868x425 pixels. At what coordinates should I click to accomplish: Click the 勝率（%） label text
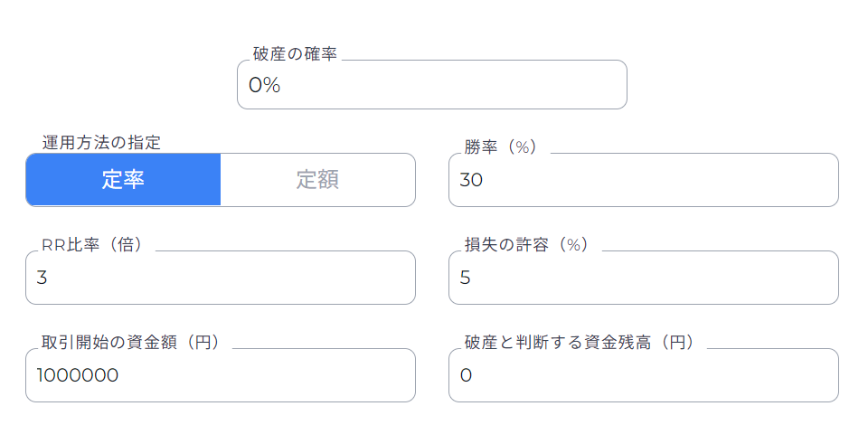click(x=501, y=147)
